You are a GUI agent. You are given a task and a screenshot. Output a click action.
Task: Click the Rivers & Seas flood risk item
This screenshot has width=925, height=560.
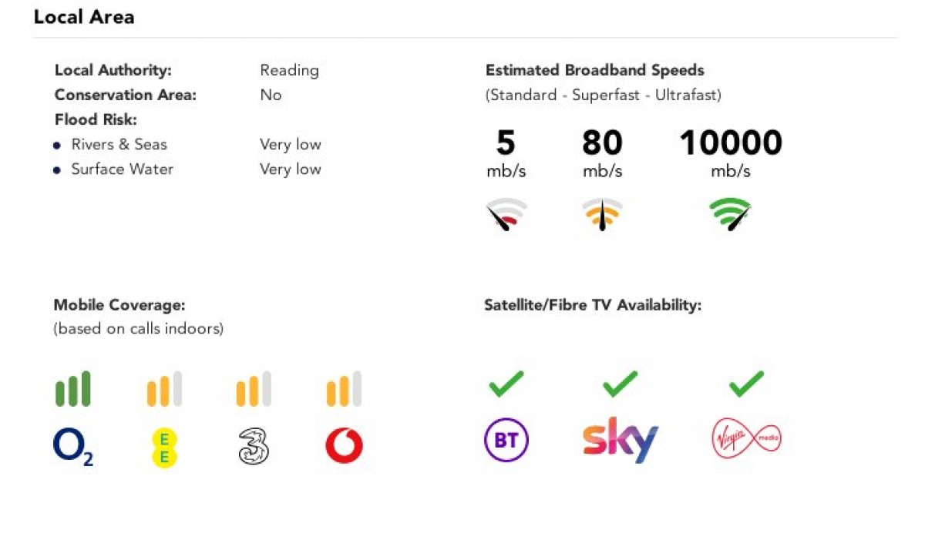tap(119, 144)
